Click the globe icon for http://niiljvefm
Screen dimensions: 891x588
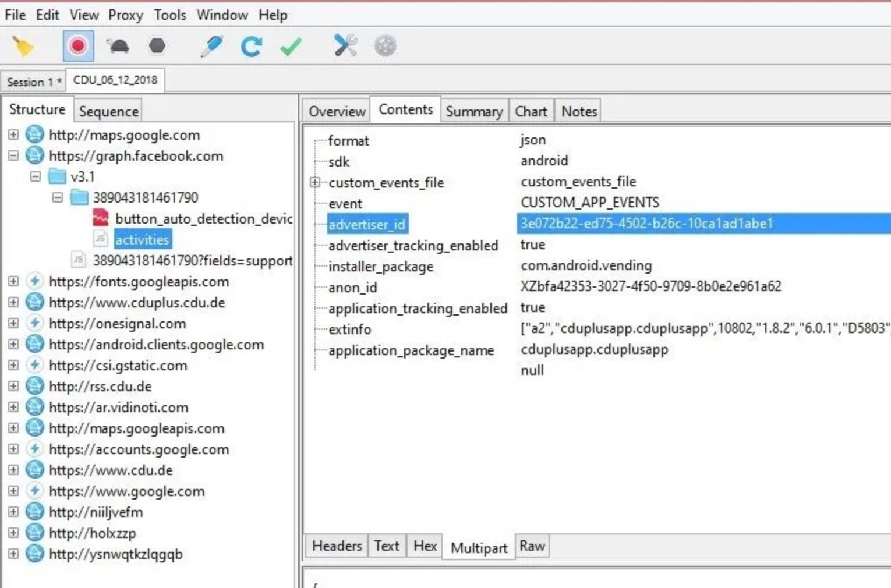coord(35,512)
